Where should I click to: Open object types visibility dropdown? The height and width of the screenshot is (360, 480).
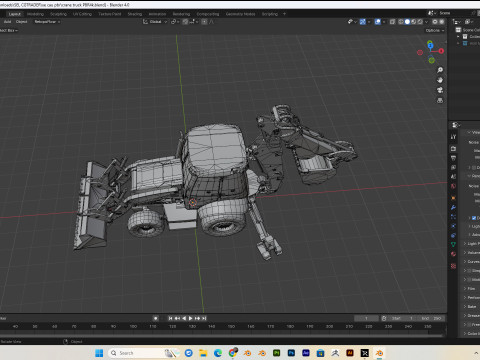pos(352,22)
